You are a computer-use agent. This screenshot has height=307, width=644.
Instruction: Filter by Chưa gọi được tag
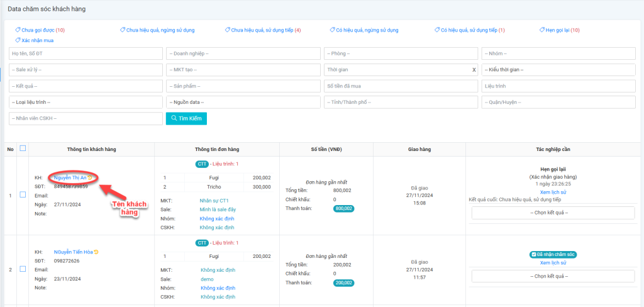40,30
